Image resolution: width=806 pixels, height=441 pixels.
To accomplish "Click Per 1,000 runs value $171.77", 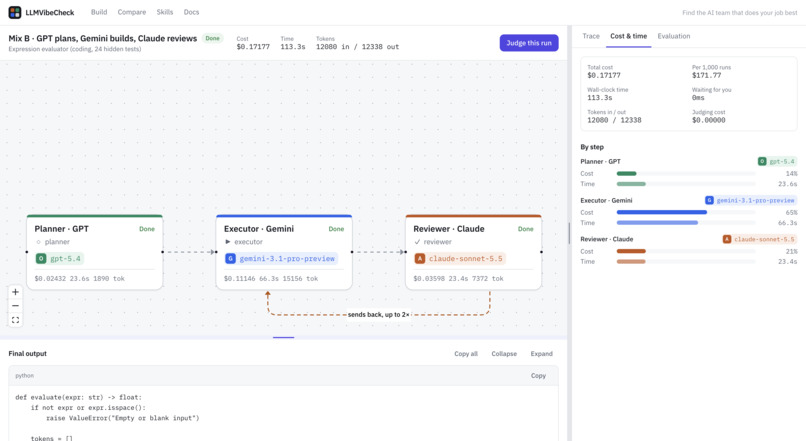I will coord(706,76).
